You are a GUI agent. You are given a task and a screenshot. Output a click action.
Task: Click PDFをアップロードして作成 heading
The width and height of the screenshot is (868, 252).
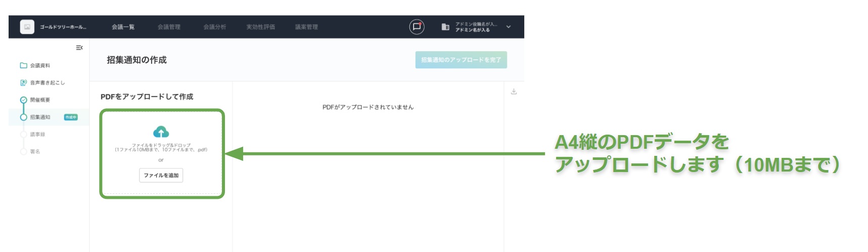tap(147, 96)
